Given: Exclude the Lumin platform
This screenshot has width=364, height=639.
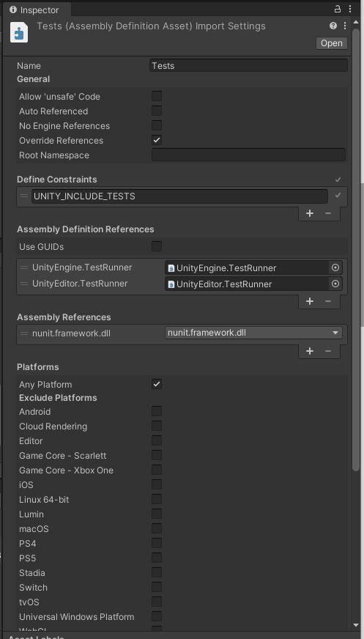Looking at the screenshot, I should [157, 514].
